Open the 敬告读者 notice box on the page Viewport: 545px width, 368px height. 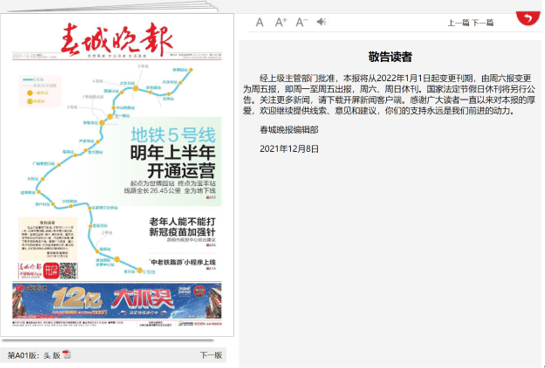48,239
